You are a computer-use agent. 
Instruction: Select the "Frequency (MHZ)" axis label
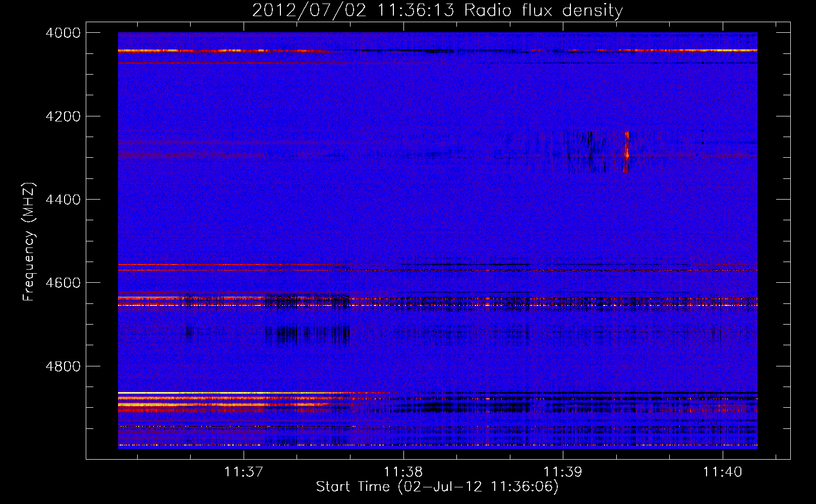coord(29,242)
